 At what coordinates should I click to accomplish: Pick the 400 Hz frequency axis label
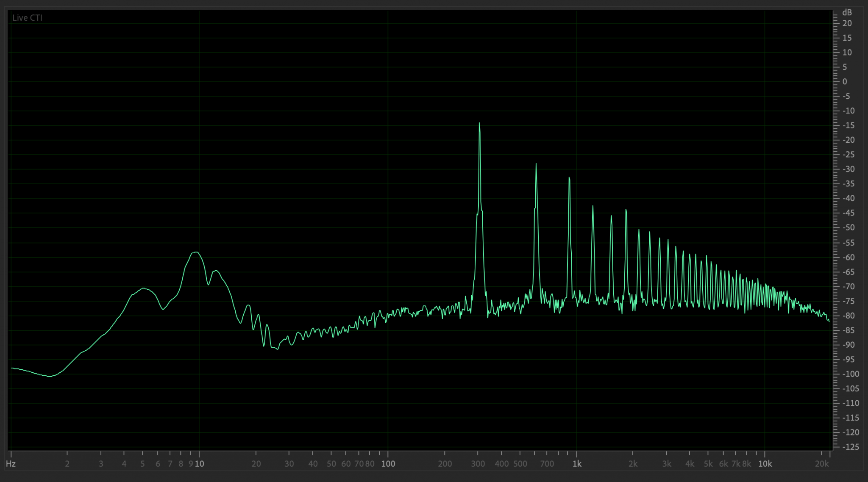click(502, 464)
